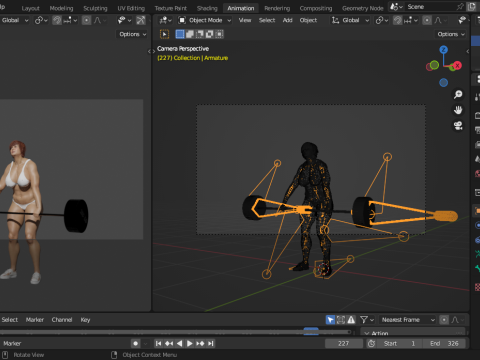Open the Object menu in 3D viewport

tap(308, 20)
